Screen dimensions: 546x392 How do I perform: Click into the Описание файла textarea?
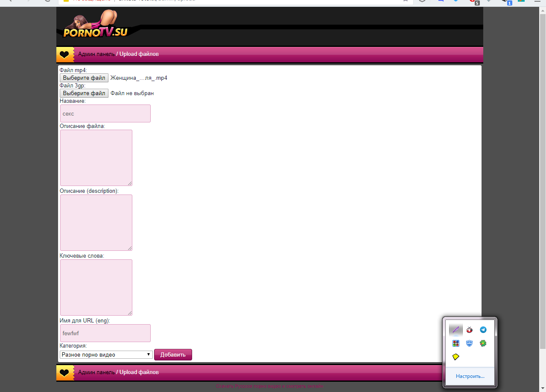[96, 158]
